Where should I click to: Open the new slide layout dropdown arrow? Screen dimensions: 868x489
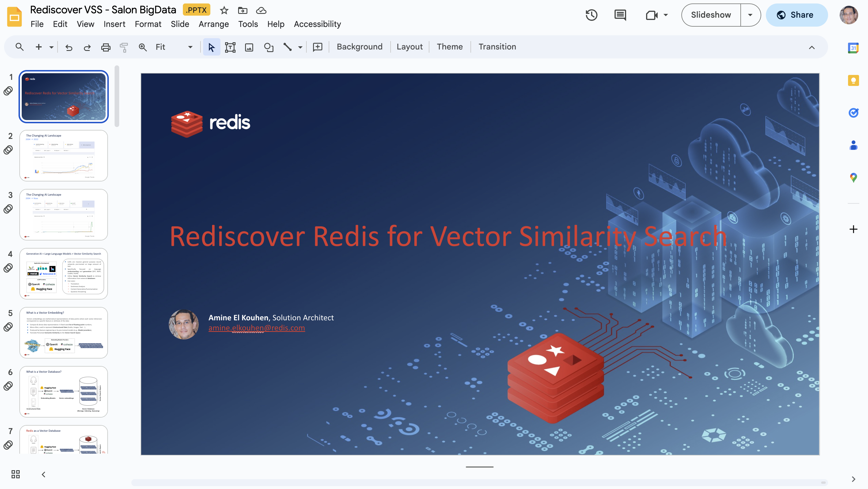tap(51, 47)
